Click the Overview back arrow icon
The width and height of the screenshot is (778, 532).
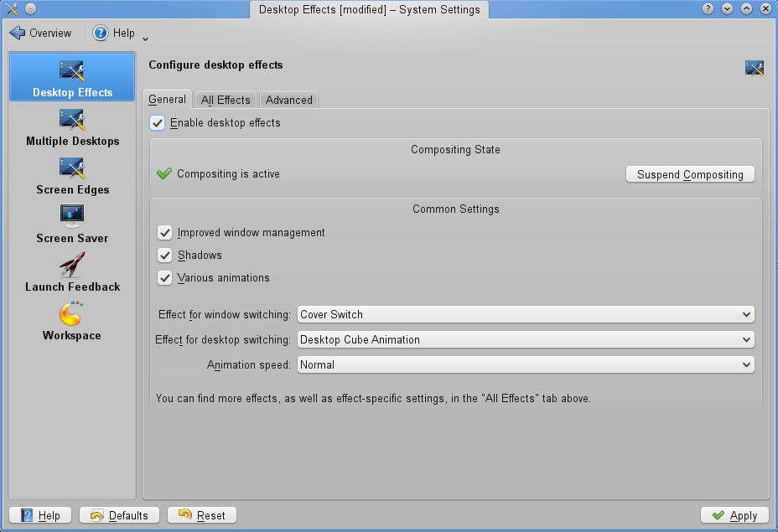18,33
